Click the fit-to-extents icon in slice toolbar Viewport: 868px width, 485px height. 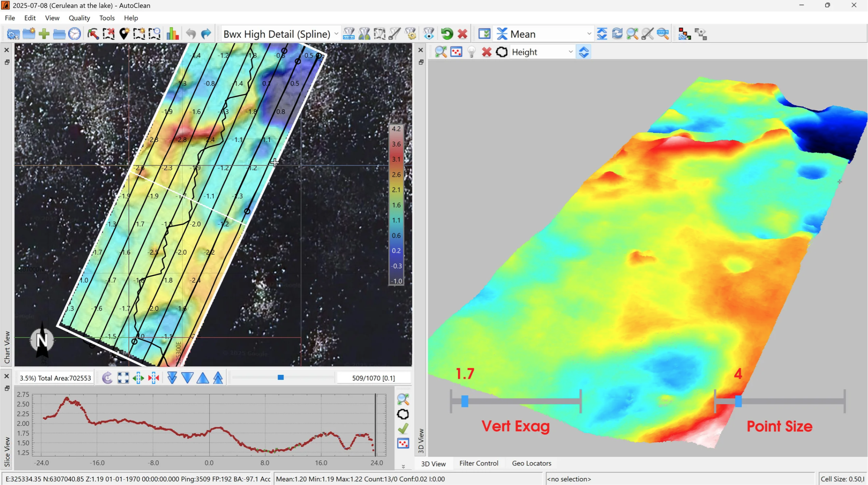tap(123, 378)
